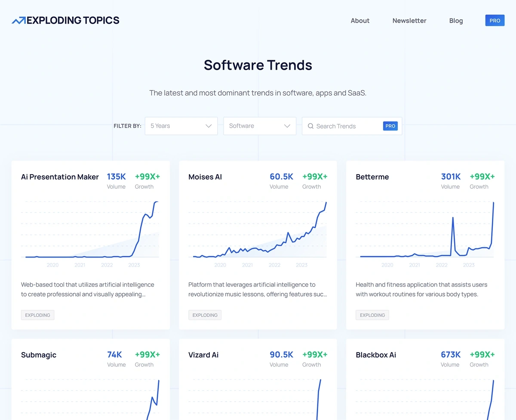Open the About page
The width and height of the screenshot is (516, 420).
pos(360,21)
